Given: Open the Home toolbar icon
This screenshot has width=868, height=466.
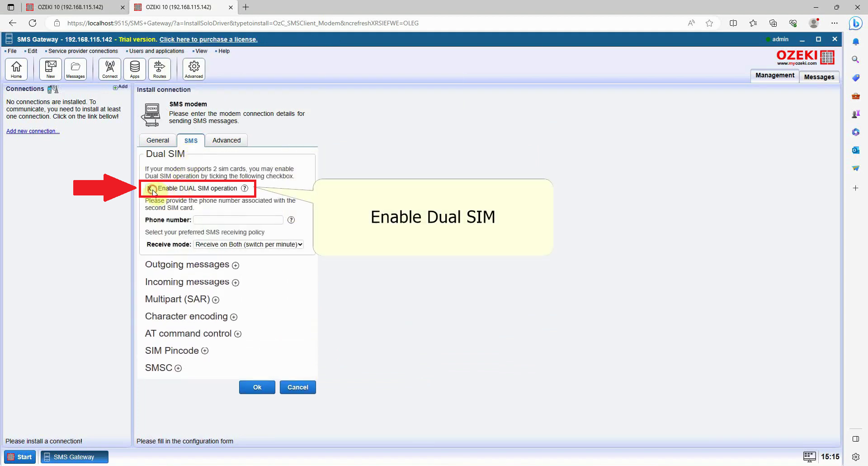Looking at the screenshot, I should click(16, 69).
